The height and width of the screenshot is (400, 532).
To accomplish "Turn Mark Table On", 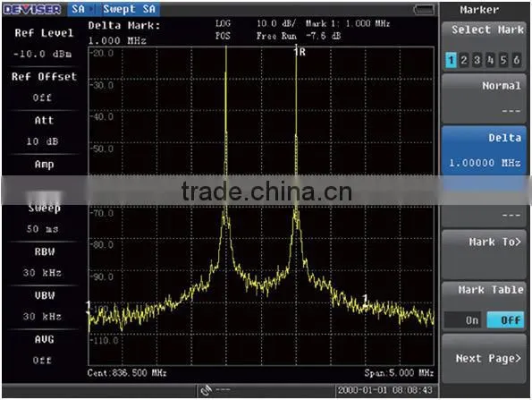I will (463, 319).
